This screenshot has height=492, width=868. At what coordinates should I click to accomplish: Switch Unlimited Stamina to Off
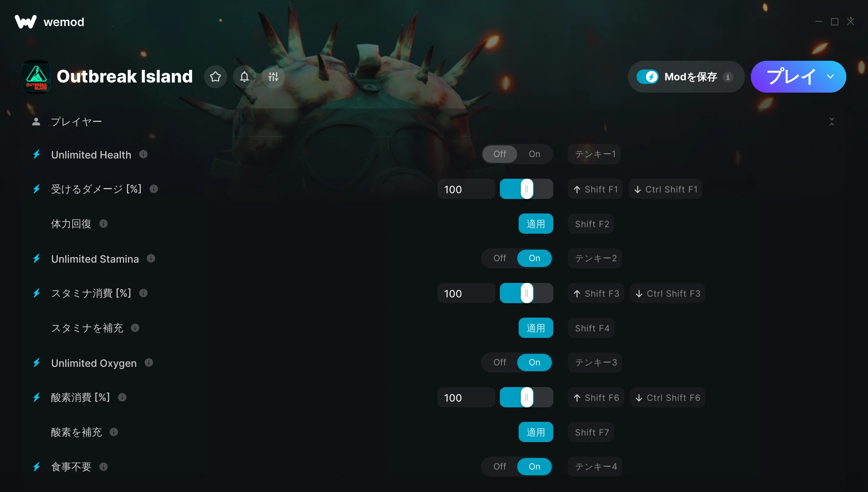pyautogui.click(x=500, y=258)
